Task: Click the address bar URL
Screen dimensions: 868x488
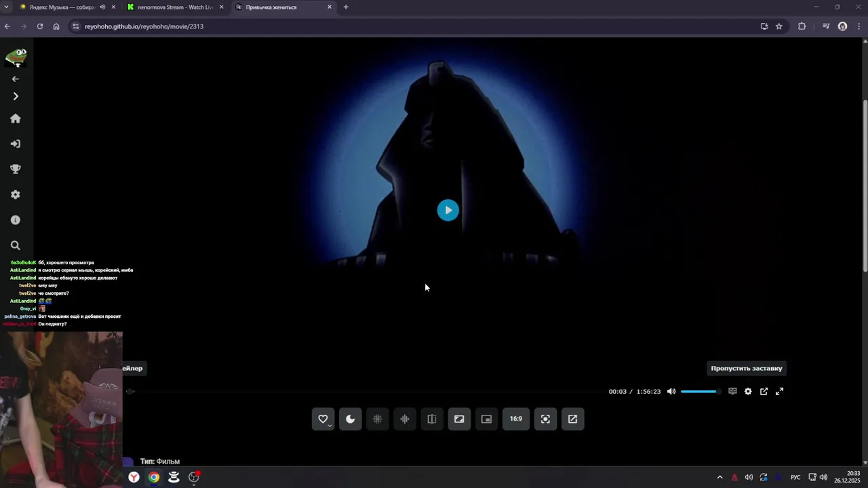Action: pos(144,26)
